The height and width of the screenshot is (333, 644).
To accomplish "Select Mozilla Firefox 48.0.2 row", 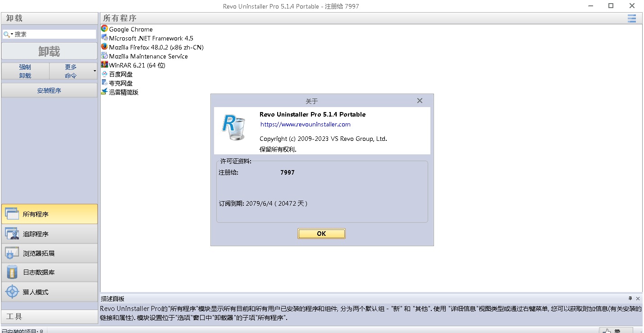I will [x=156, y=47].
